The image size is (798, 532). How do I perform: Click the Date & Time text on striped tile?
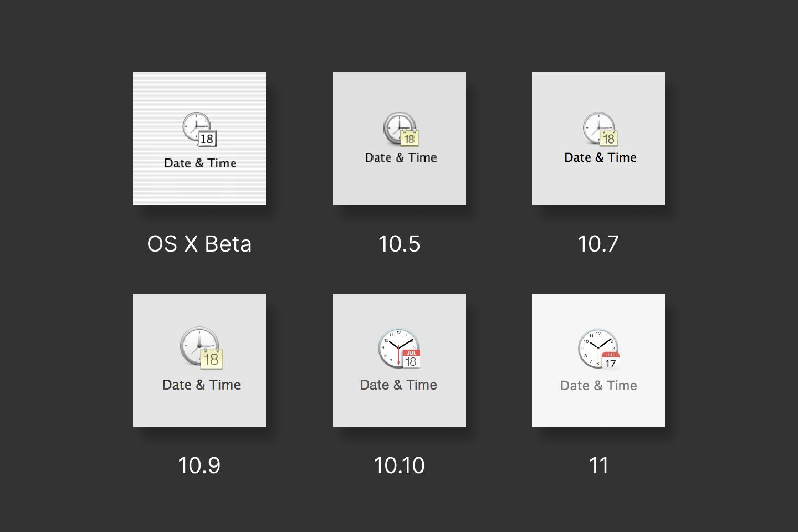200,163
